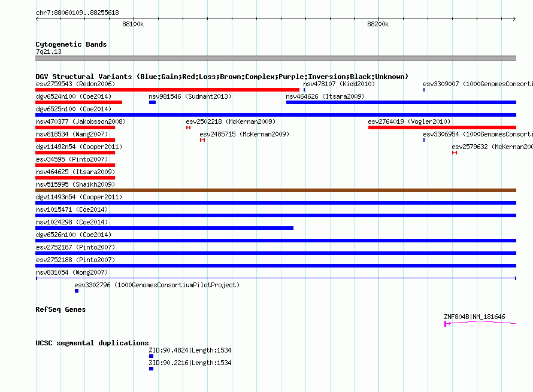Screen dimensions: 533x392
Task: Open the esv3302796 (1000GenomesConsortiumPilotProject) label
Action: click(157, 285)
